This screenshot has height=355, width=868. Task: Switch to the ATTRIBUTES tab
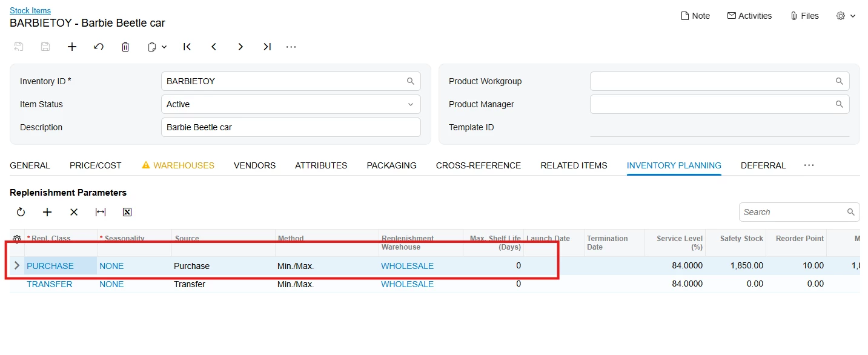(321, 165)
